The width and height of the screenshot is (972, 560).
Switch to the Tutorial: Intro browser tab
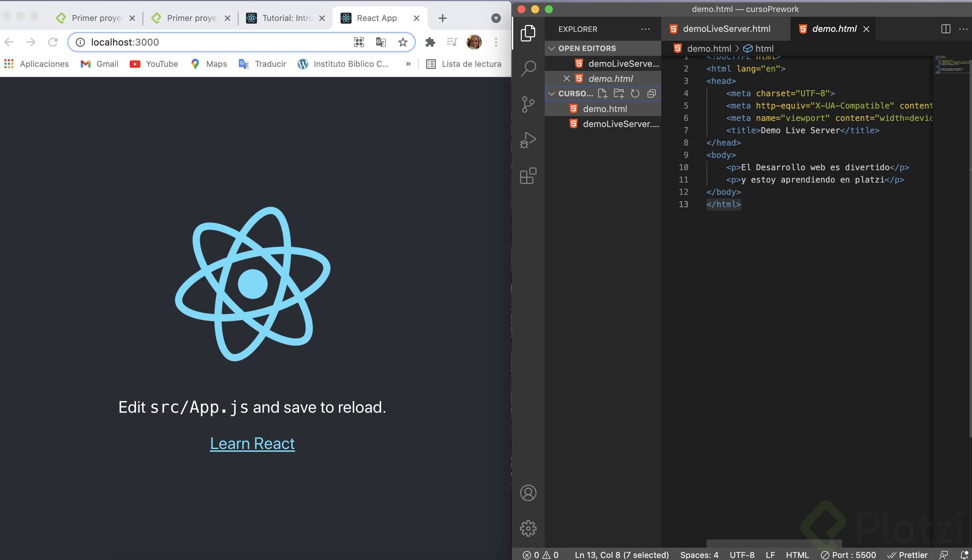pyautogui.click(x=286, y=18)
